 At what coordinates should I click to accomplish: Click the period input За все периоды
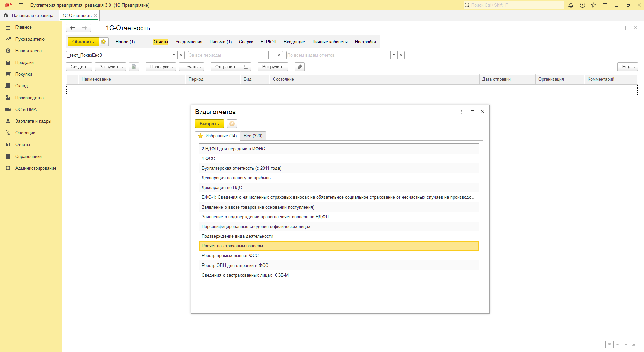tap(228, 55)
